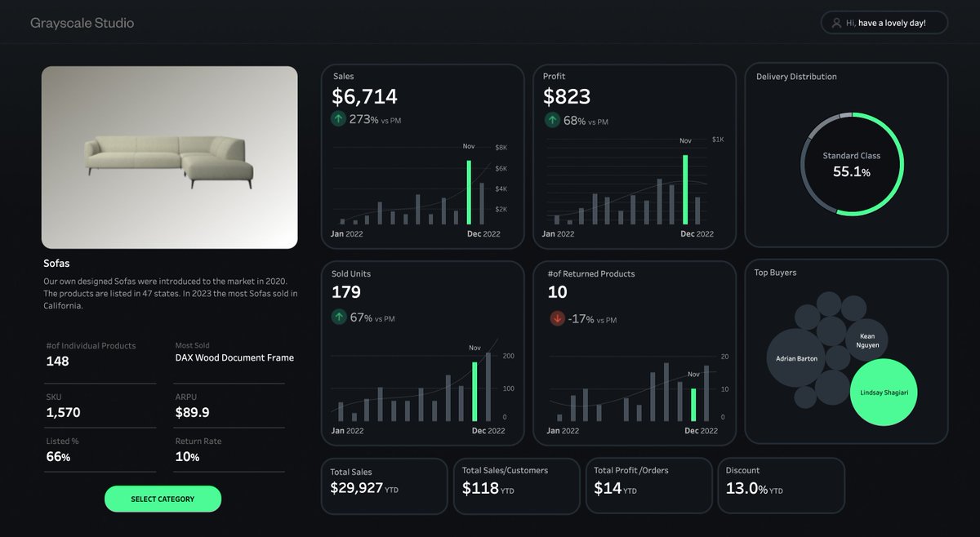Select the Adrian Barton bubble
This screenshot has height=537, width=980.
(x=796, y=358)
